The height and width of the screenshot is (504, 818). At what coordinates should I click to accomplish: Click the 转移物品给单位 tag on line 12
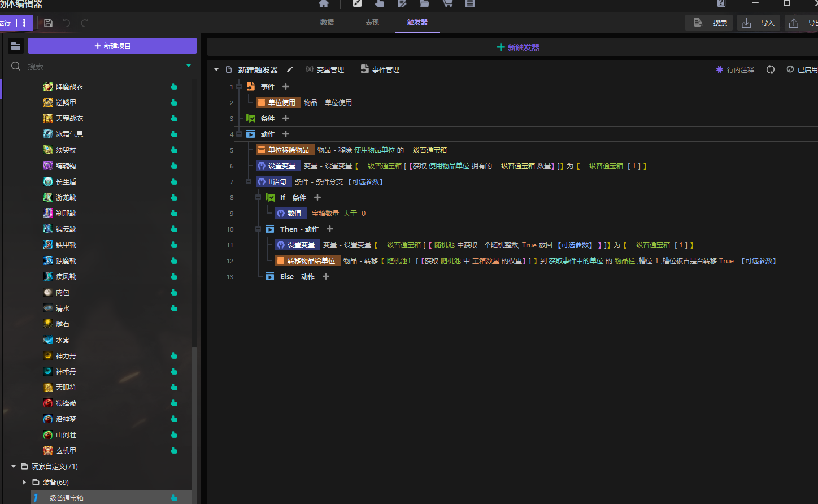click(308, 260)
